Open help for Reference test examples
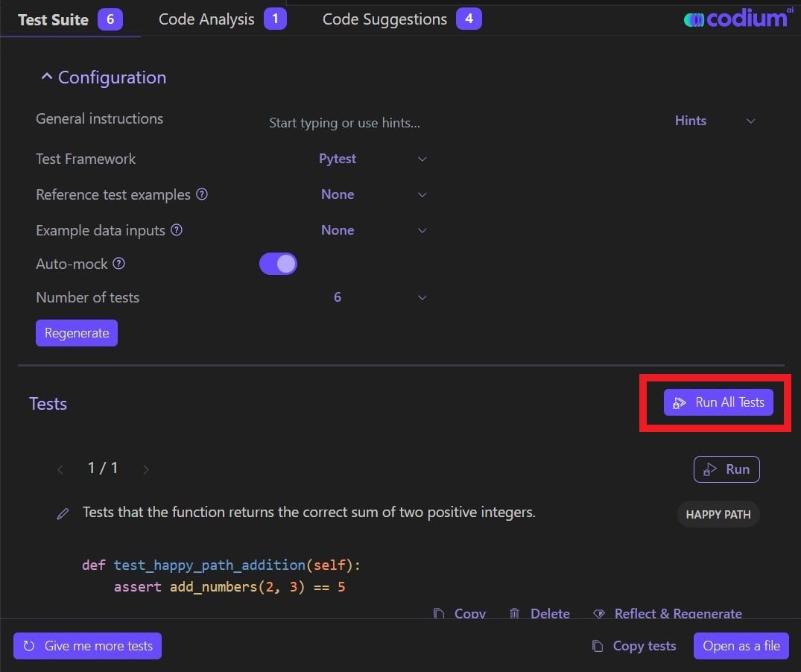This screenshot has height=672, width=801. pyautogui.click(x=202, y=194)
